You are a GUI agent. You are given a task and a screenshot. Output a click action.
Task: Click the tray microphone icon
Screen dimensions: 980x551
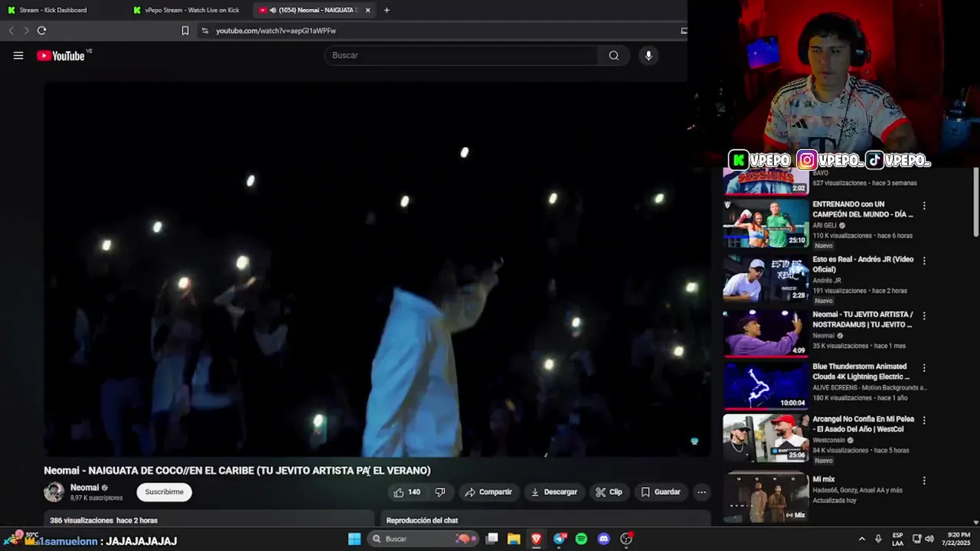click(878, 539)
